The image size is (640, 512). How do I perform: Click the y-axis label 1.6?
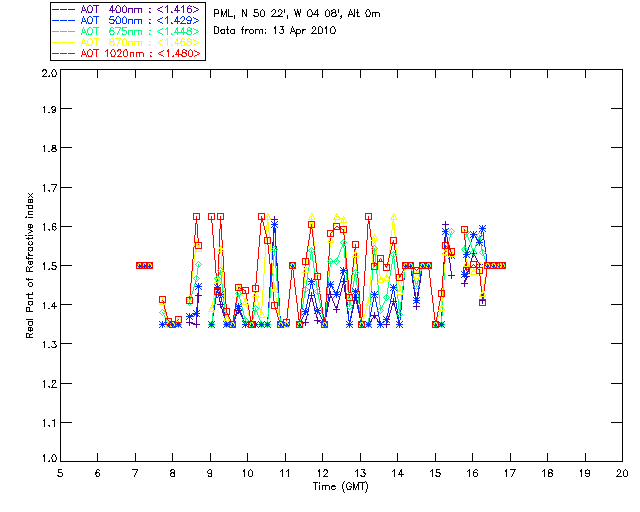point(49,227)
